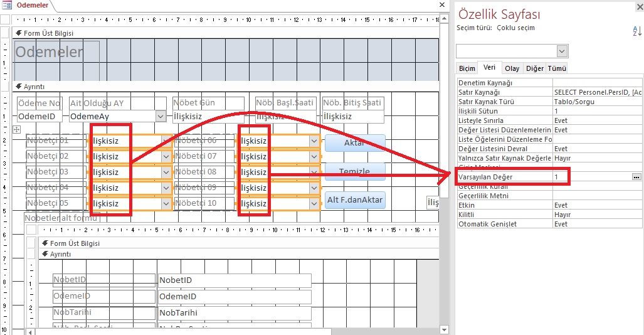The height and width of the screenshot is (335, 644).
Task: Open the combo box dropdown beside Nöbetçi 01
Action: (x=166, y=141)
